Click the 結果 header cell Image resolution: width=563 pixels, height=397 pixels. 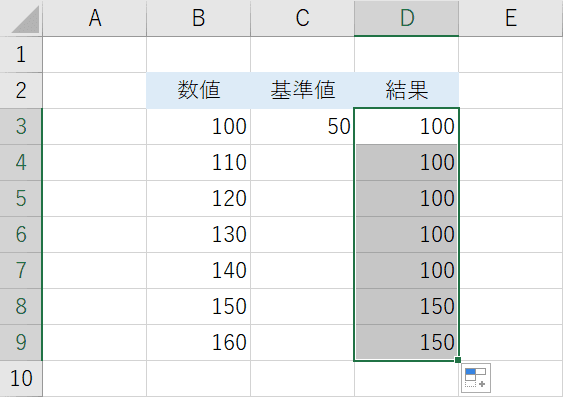click(x=406, y=90)
